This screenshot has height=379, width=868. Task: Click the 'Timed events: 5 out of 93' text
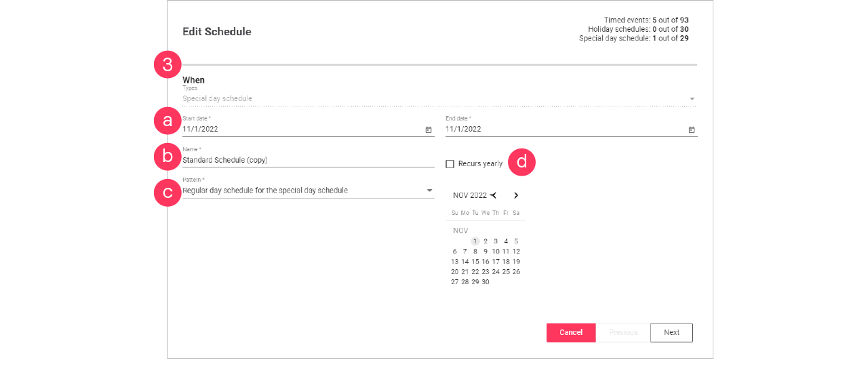click(646, 20)
